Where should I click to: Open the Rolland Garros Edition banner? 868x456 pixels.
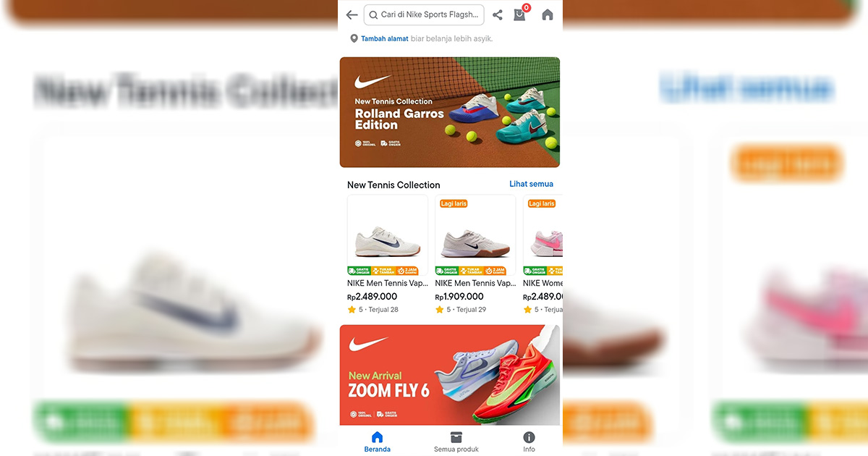(450, 112)
